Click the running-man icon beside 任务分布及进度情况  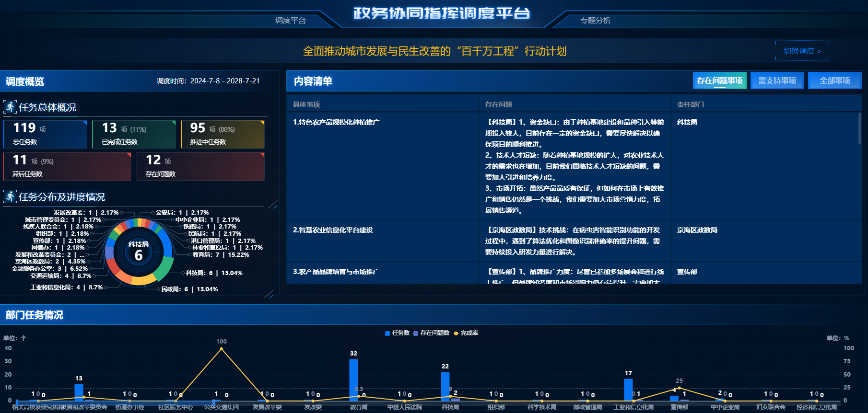tap(10, 196)
